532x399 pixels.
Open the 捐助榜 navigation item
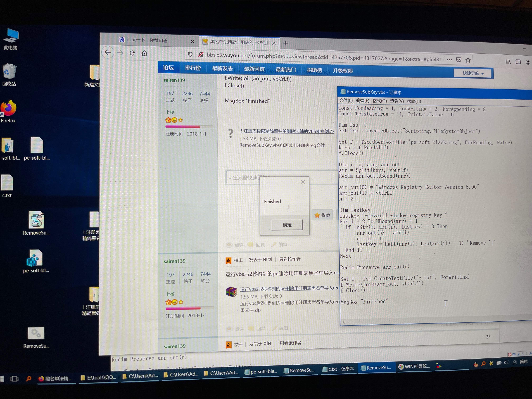[314, 70]
